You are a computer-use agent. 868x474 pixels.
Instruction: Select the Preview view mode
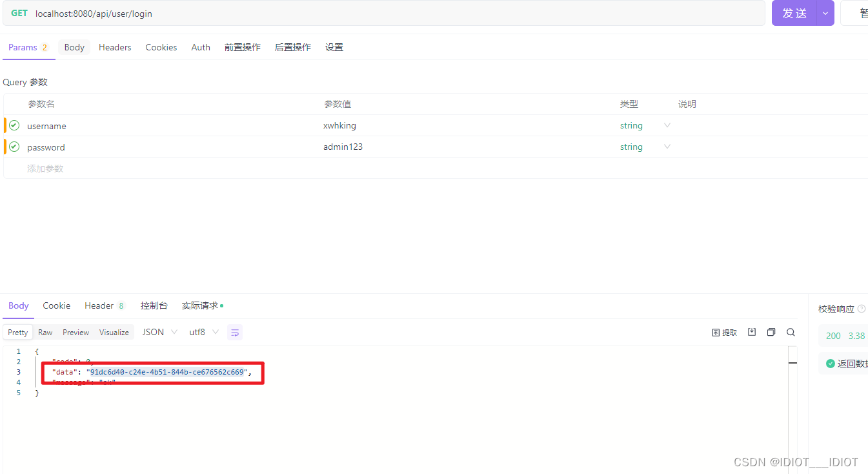pyautogui.click(x=76, y=333)
